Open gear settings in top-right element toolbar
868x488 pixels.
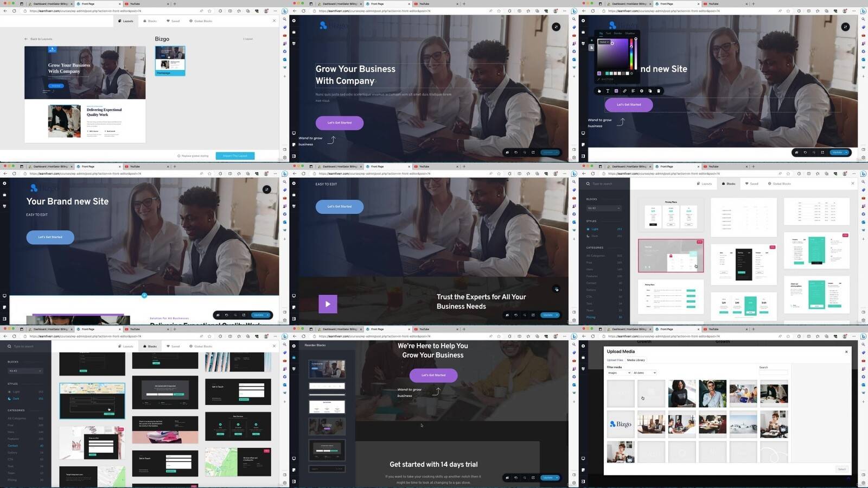[x=642, y=91]
